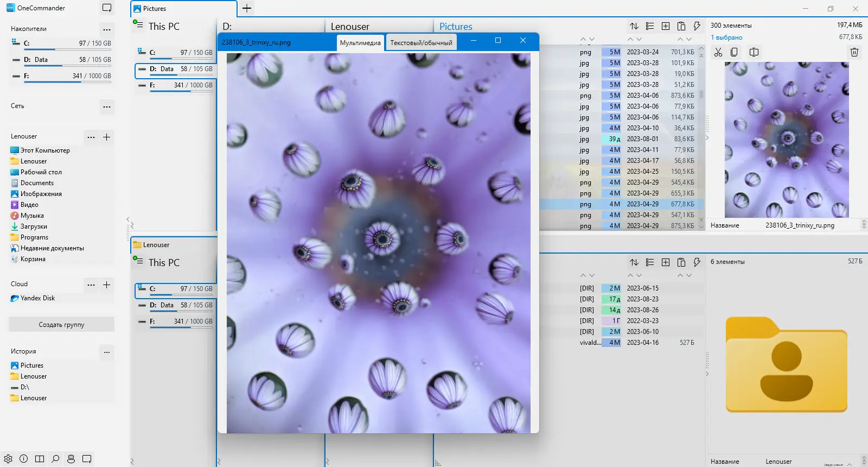Select the Pictures tab at top
868x467 pixels.
click(184, 9)
